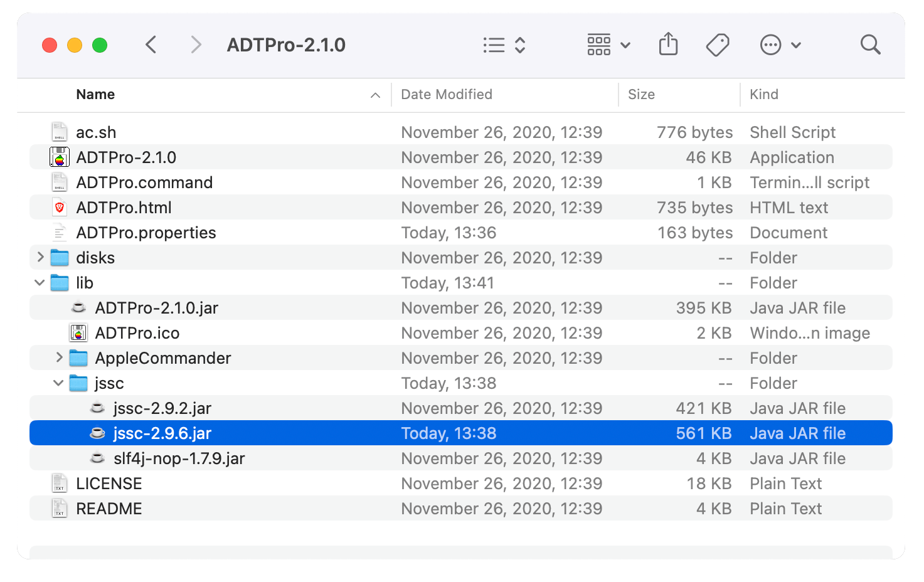The width and height of the screenshot is (924, 582).
Task: Open the list view switcher control
Action: click(x=504, y=45)
